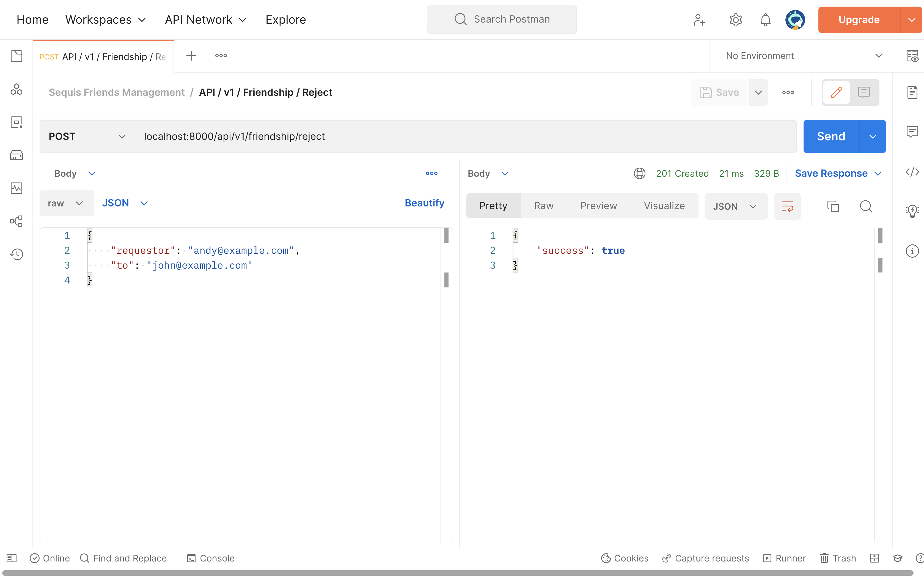924x578 pixels.
Task: Click the user avatar icon
Action: click(795, 20)
